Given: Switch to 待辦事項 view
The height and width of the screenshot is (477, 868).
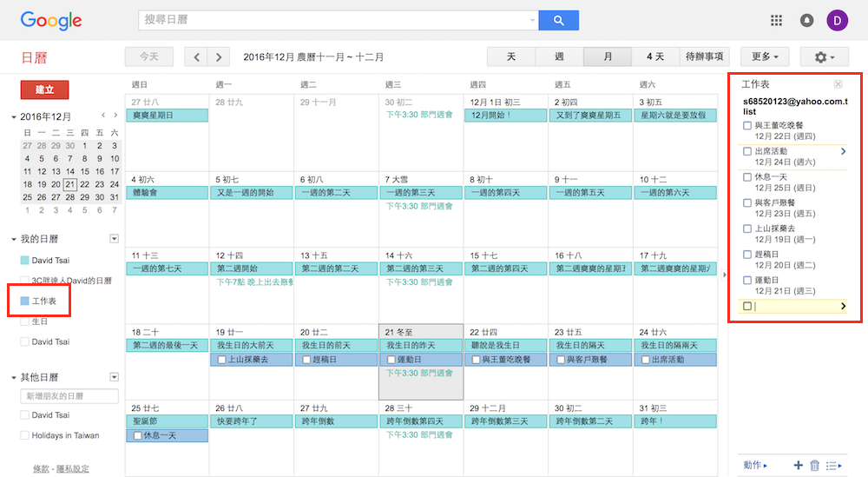Looking at the screenshot, I should (704, 56).
